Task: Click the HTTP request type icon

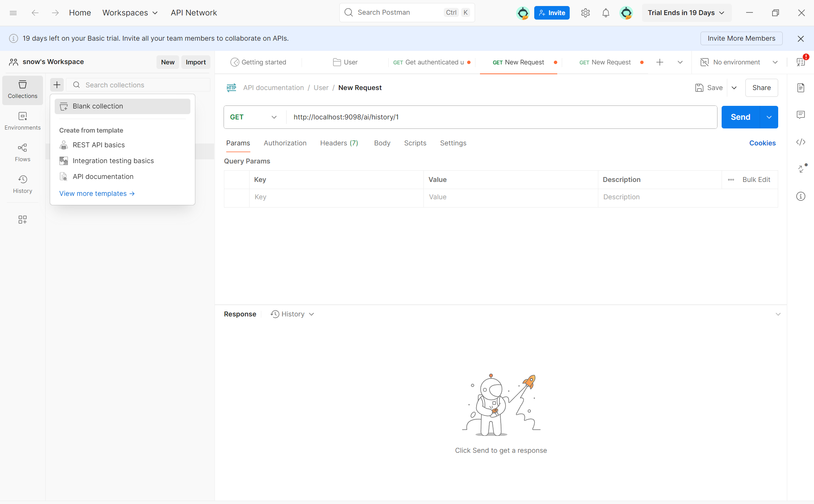Action: [x=231, y=88]
